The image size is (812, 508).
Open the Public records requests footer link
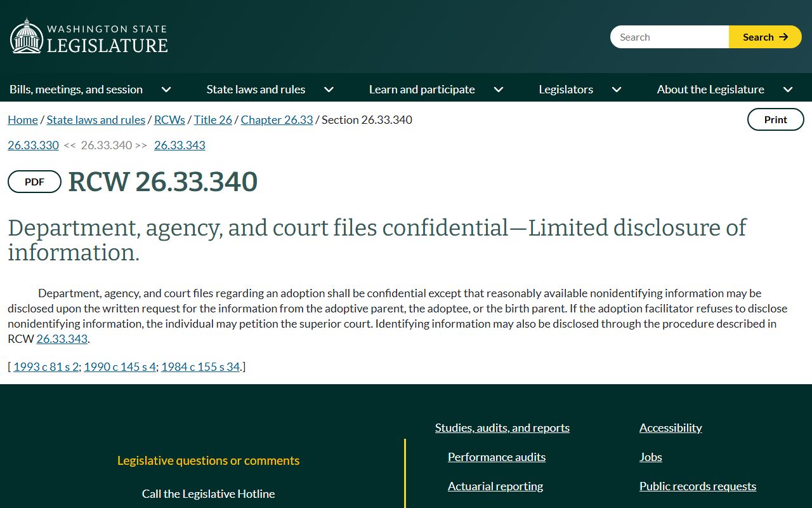tap(698, 486)
